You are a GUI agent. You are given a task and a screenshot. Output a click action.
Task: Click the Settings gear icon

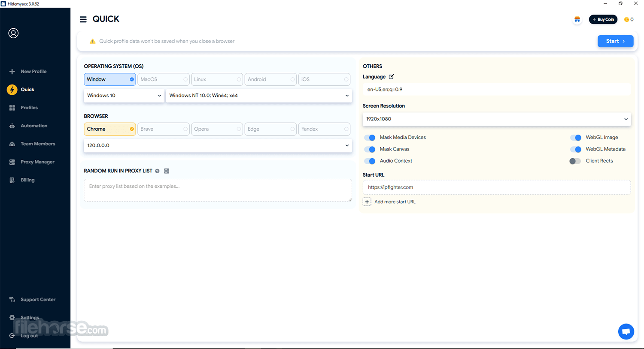click(x=12, y=318)
